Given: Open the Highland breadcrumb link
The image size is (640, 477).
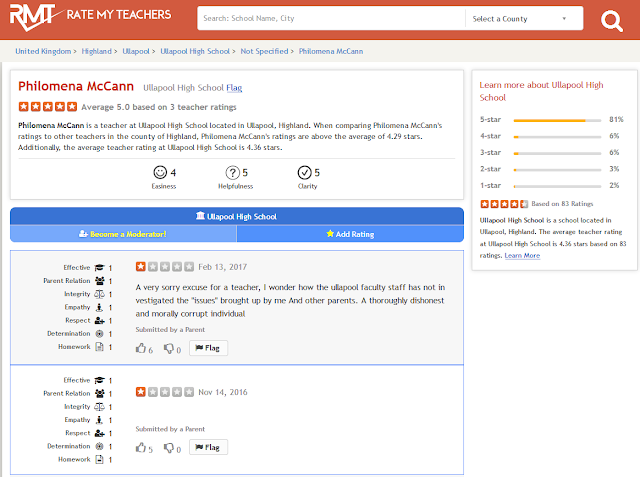Looking at the screenshot, I should coord(96,51).
